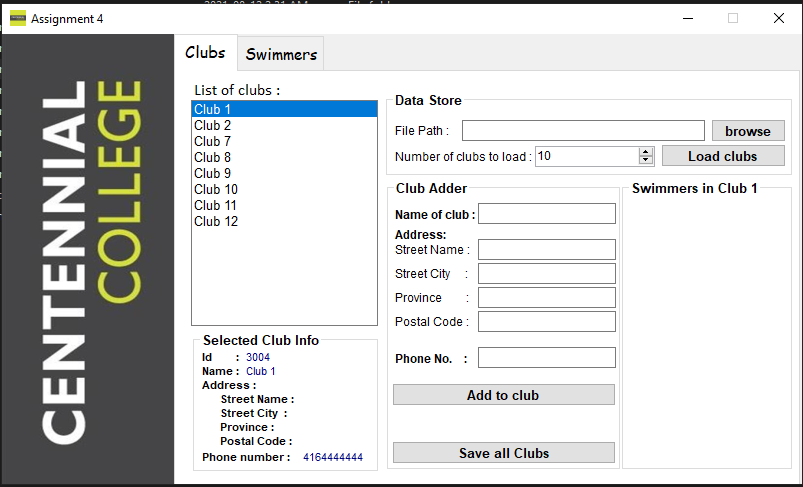Minimize the Assignment 4 window
Viewport: 803px width, 487px height.
tap(688, 18)
